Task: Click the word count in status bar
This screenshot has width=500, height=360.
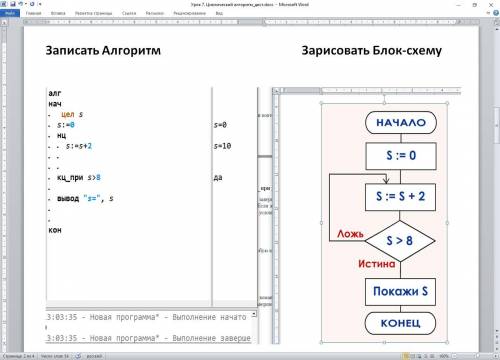Action: pyautogui.click(x=55, y=356)
